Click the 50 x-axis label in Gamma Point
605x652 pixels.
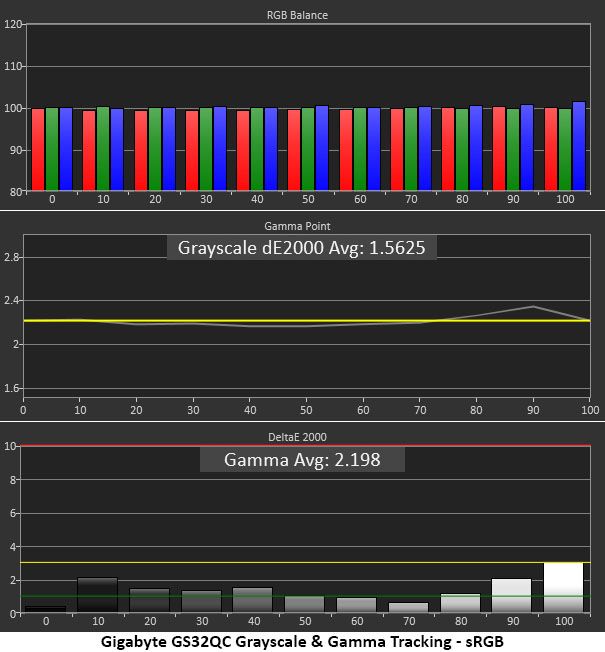306,410
